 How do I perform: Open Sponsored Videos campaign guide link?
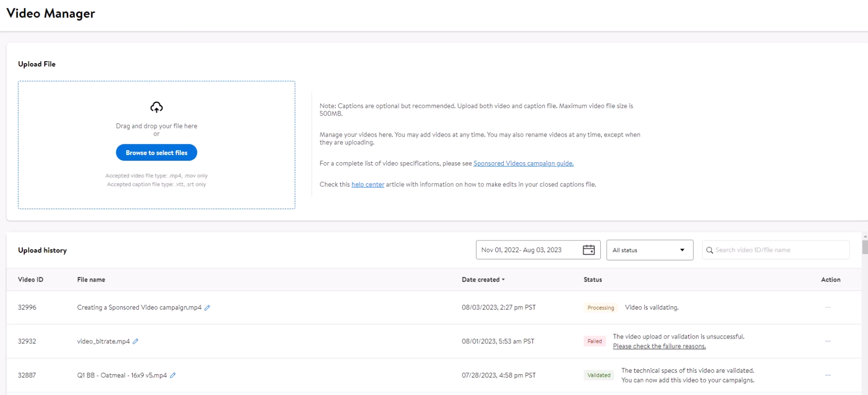[523, 164]
